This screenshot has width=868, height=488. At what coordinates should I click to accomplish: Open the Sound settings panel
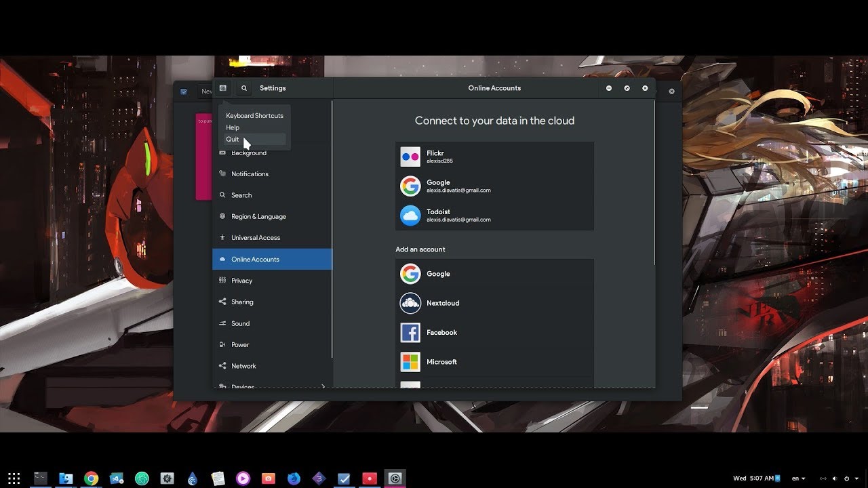click(272, 324)
